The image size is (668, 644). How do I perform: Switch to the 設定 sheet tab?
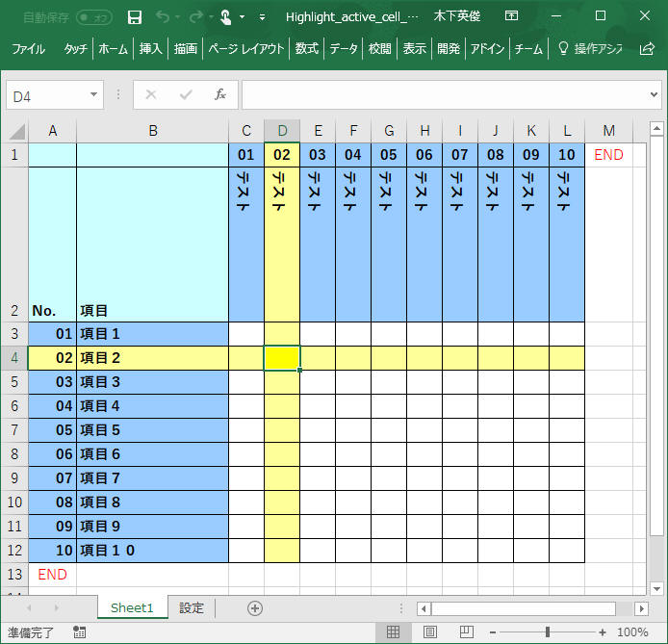tap(192, 607)
